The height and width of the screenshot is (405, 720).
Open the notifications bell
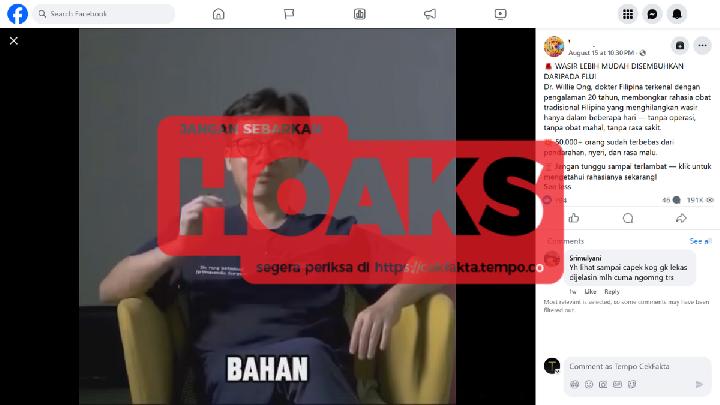tap(677, 14)
